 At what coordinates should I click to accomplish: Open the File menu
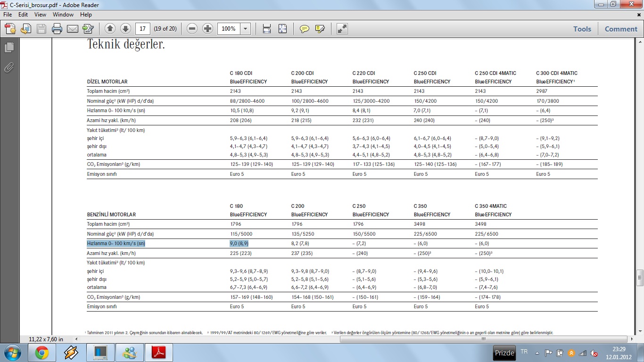(x=8, y=15)
